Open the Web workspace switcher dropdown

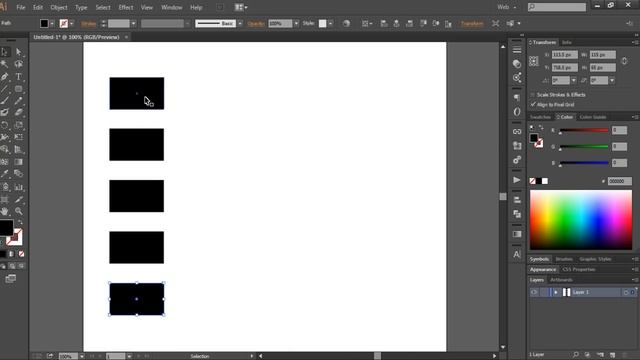point(507,7)
